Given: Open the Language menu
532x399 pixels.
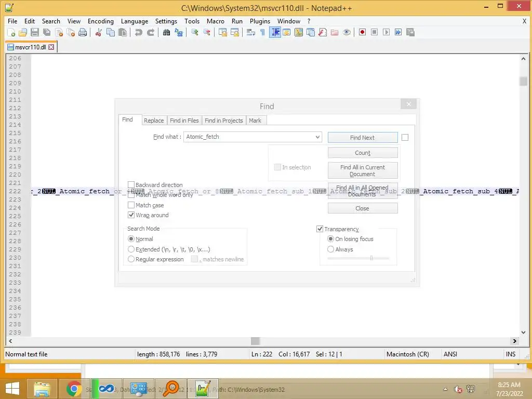Looking at the screenshot, I should pyautogui.click(x=135, y=21).
